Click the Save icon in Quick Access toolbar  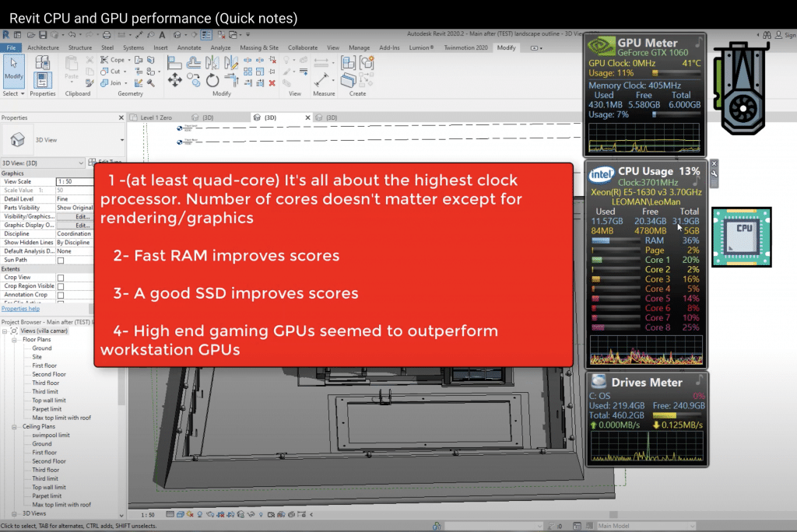tap(43, 34)
